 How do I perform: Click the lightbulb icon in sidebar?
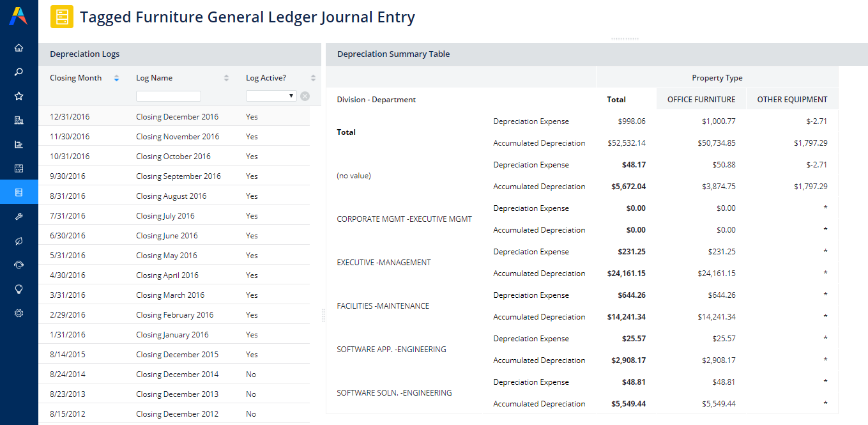click(x=19, y=289)
